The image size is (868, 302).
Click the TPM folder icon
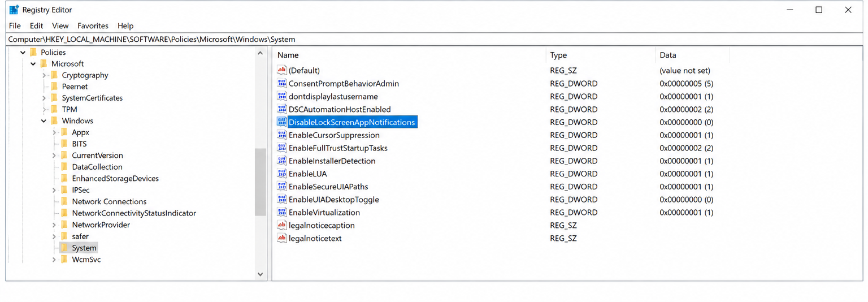click(x=54, y=110)
